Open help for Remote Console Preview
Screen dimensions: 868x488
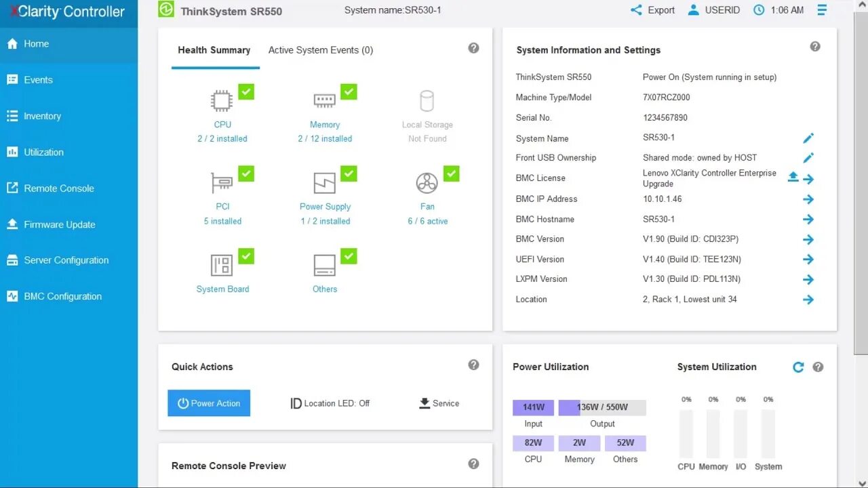(474, 464)
